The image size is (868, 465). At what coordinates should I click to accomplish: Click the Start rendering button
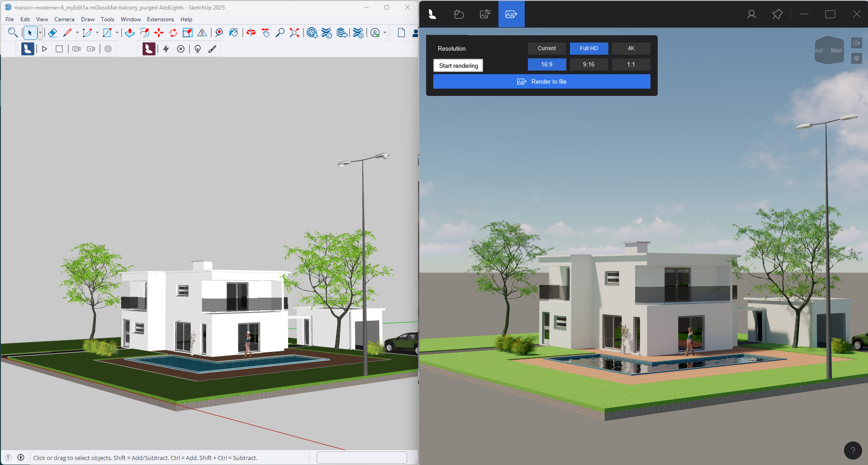(x=458, y=65)
